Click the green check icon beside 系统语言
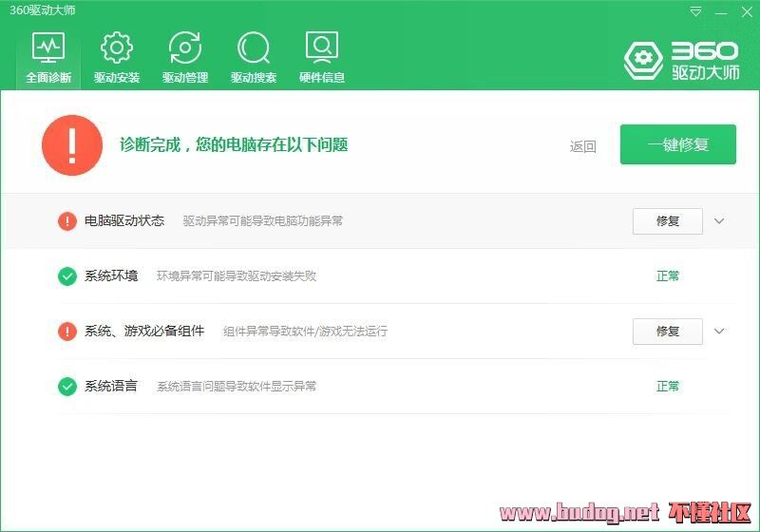The height and width of the screenshot is (532, 760). coord(66,387)
